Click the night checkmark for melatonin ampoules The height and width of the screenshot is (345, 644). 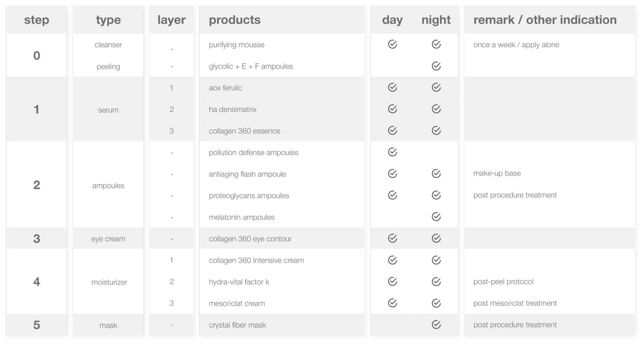tap(436, 217)
